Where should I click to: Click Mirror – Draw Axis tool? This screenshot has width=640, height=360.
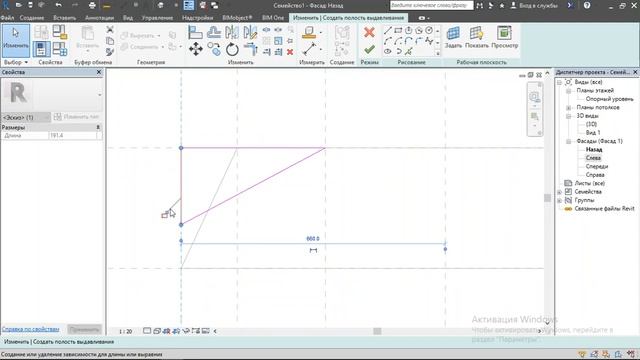pos(250,32)
